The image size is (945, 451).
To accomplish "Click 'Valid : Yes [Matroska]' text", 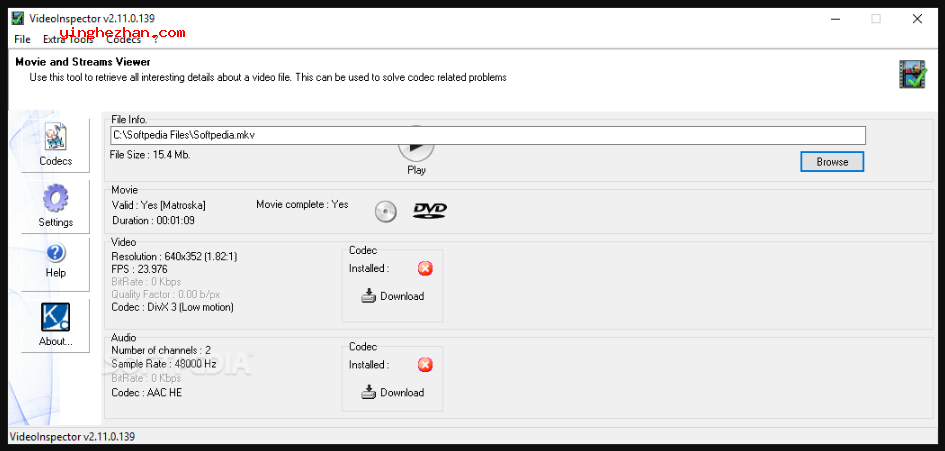I will (159, 206).
